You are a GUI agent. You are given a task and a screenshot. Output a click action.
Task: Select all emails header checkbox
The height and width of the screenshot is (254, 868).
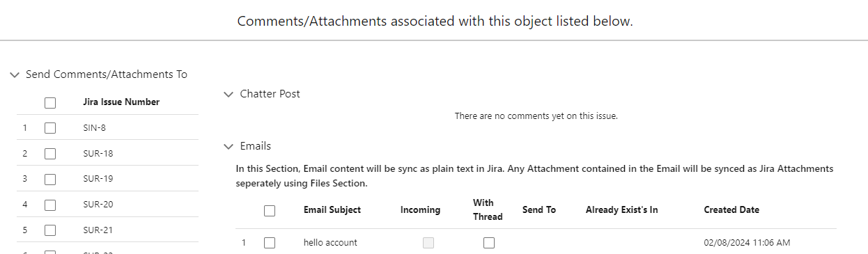(270, 211)
